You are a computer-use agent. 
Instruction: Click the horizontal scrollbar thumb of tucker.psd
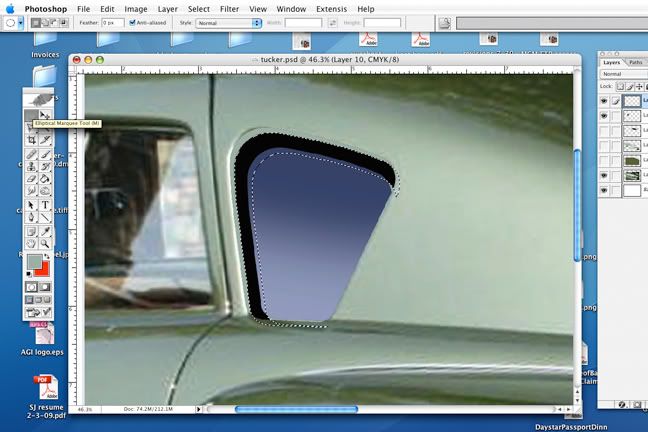coord(296,409)
